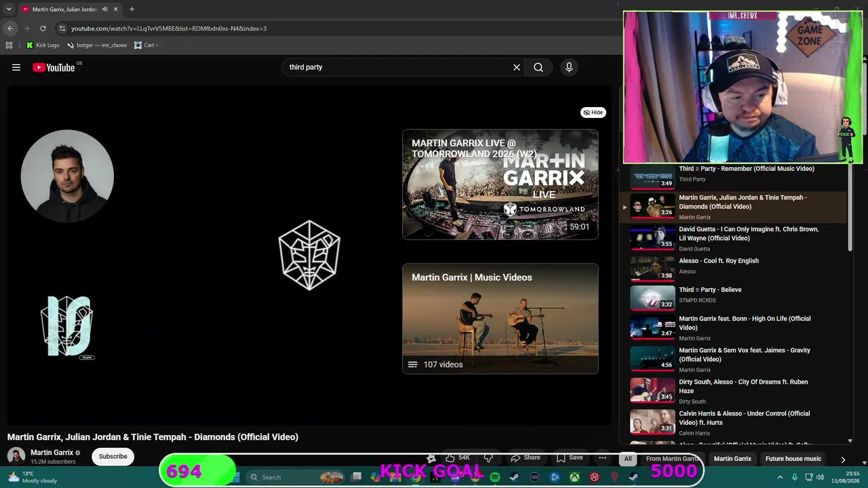Close the Martin Garrix browser tab

pos(115,9)
